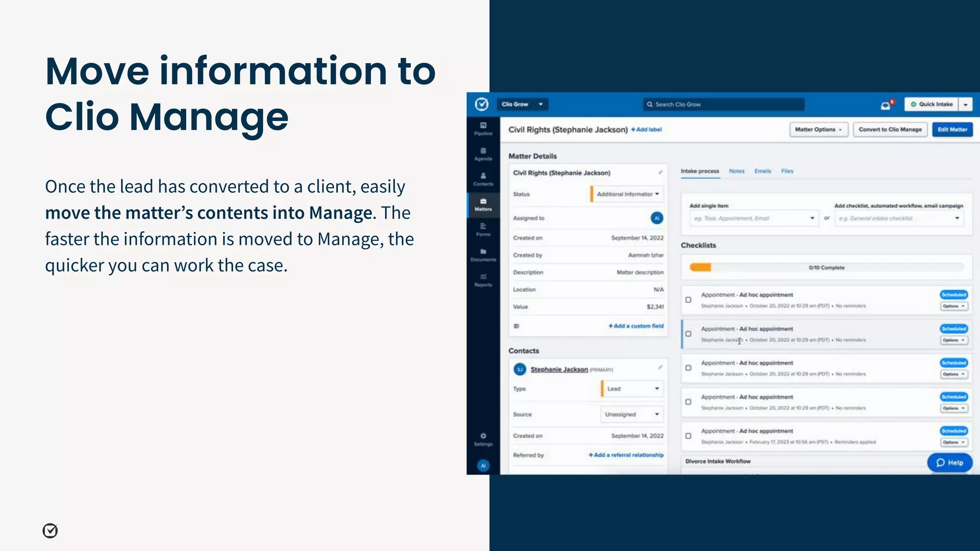Open the Add single item dropdown

[x=754, y=218]
